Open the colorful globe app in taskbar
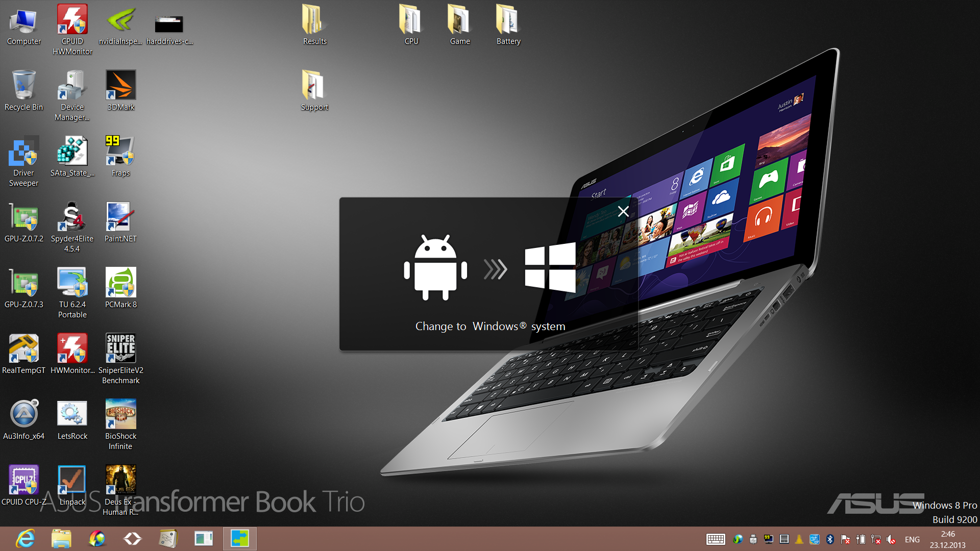This screenshot has width=980, height=551. click(x=97, y=539)
